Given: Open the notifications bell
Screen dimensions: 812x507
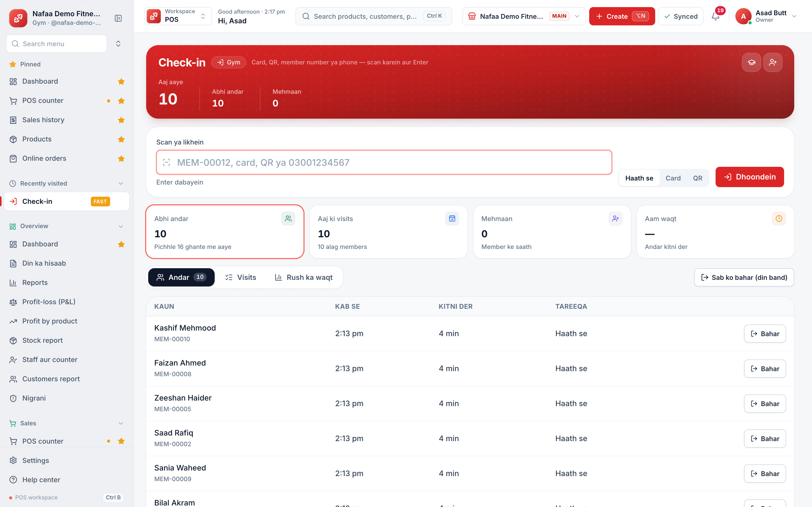Looking at the screenshot, I should [715, 16].
